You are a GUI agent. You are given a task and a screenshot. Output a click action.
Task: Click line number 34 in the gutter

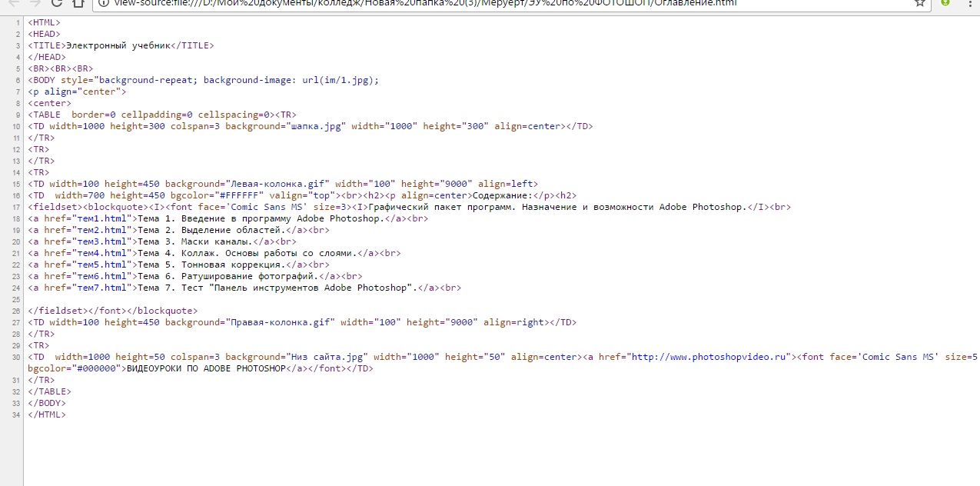point(16,414)
